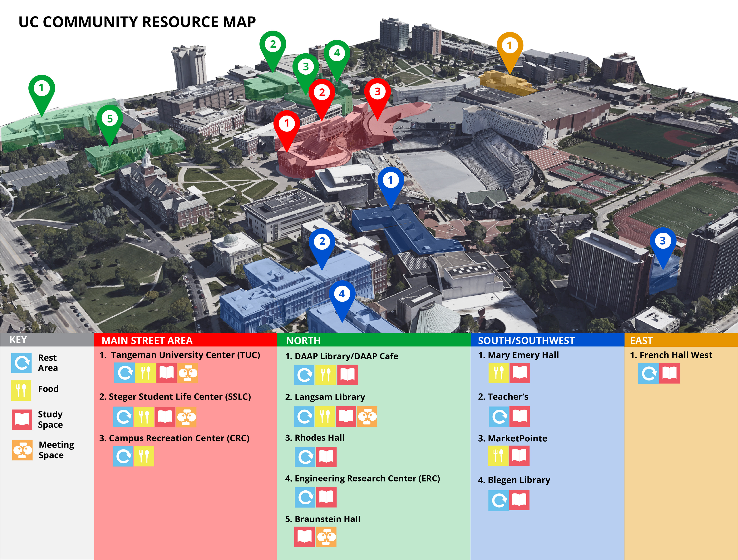
Task: Click the Meeting Space icon under Tangeman University Center
Action: 188,373
